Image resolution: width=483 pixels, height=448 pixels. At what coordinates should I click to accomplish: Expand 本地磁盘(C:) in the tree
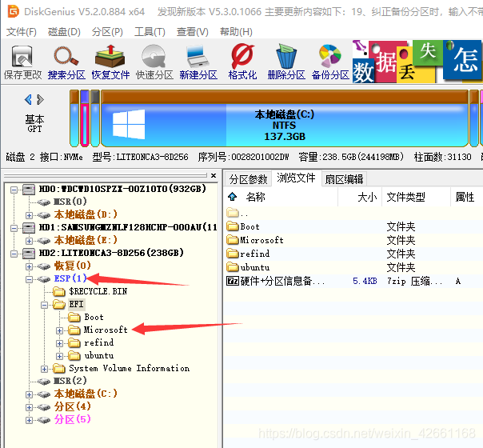point(30,394)
